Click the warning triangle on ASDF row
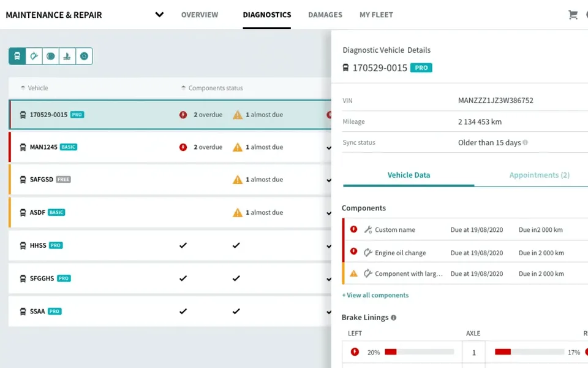Screen dimensions: 588x368 [238, 213]
